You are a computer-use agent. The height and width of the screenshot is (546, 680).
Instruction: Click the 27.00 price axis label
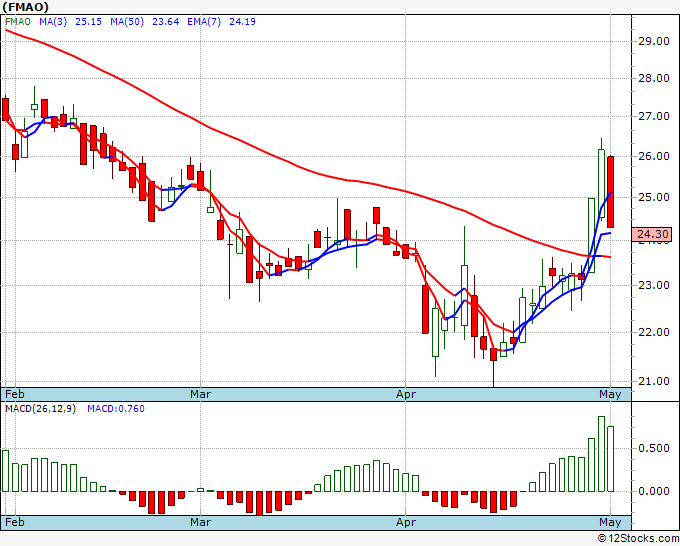click(654, 116)
